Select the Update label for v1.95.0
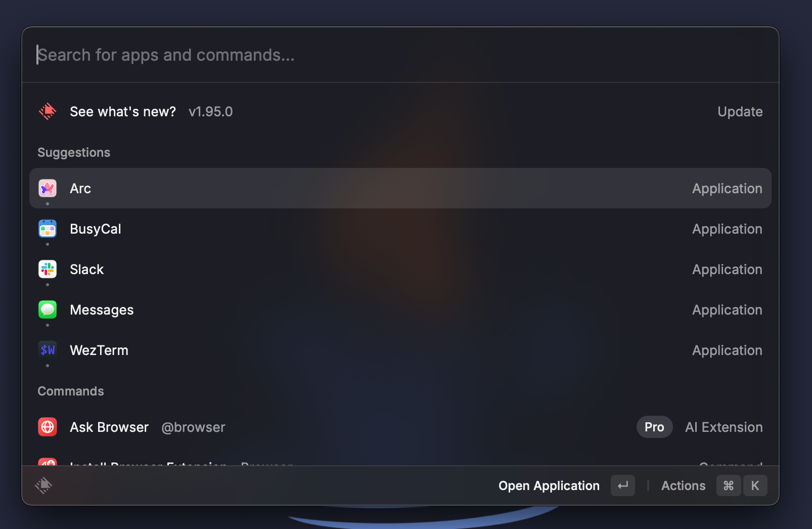The width and height of the screenshot is (812, 529). coord(740,112)
